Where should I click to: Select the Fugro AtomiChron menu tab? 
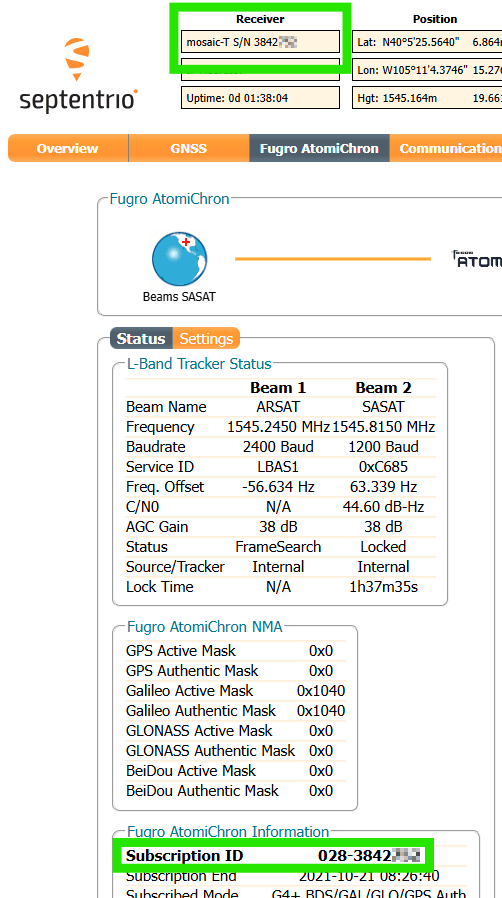click(319, 148)
